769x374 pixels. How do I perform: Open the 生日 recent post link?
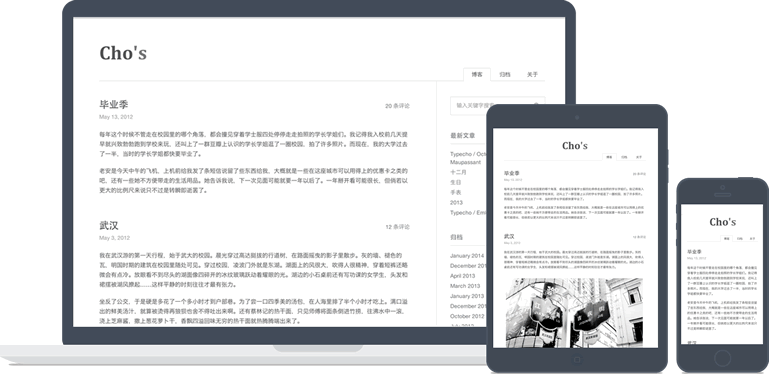pyautogui.click(x=456, y=182)
